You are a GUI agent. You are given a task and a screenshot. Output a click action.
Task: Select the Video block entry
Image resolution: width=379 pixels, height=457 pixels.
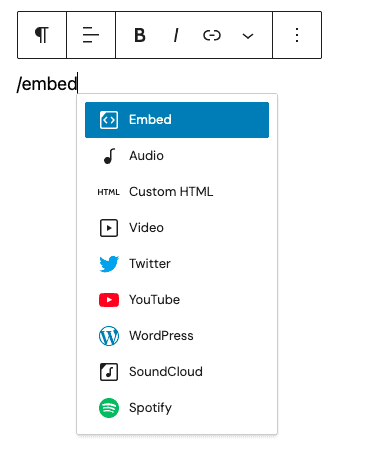pos(177,228)
